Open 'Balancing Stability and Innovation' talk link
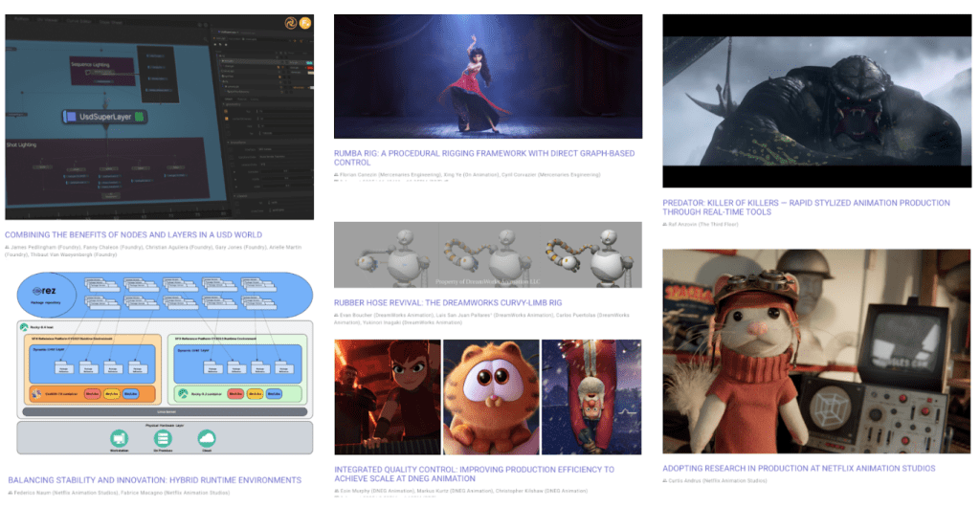980x507 pixels. coord(154,479)
